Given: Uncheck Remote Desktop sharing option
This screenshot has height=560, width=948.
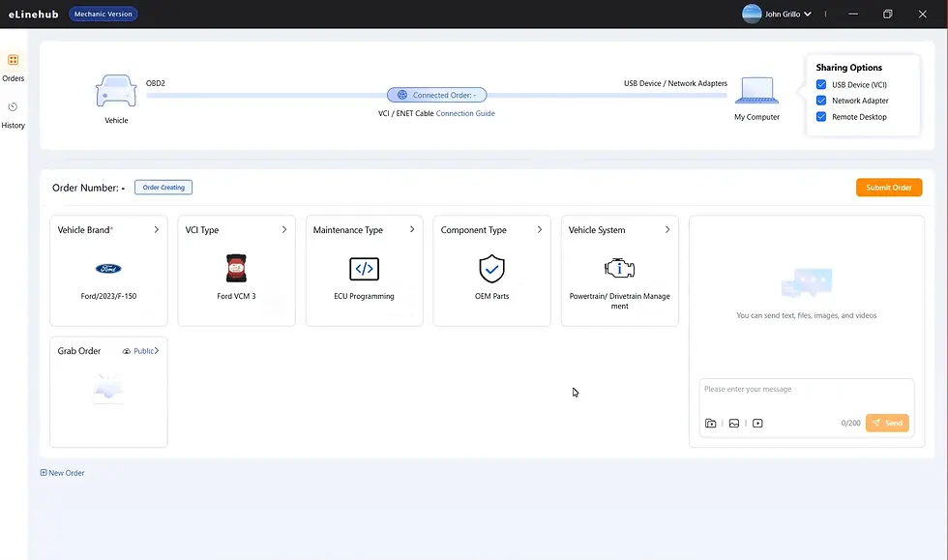Looking at the screenshot, I should click(821, 117).
